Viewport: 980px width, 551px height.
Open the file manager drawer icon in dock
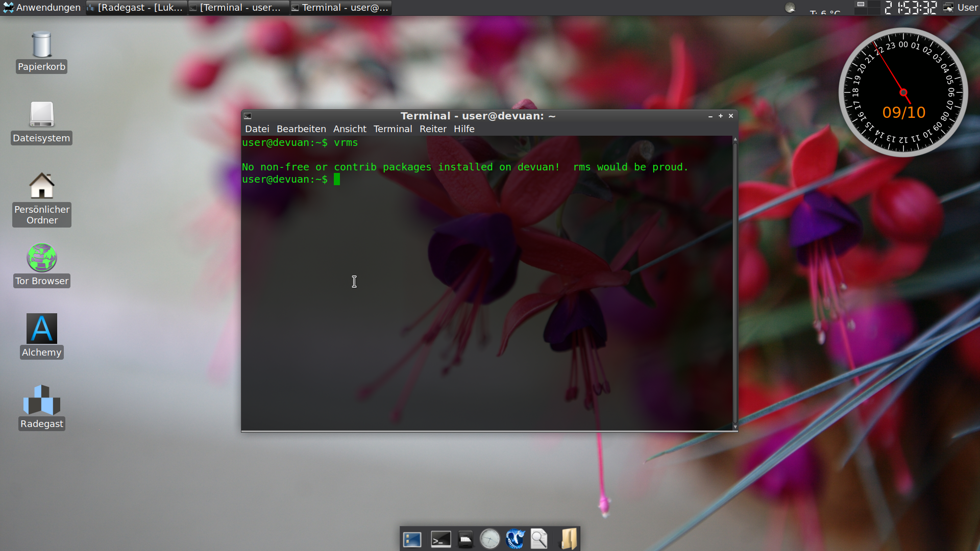pos(465,539)
